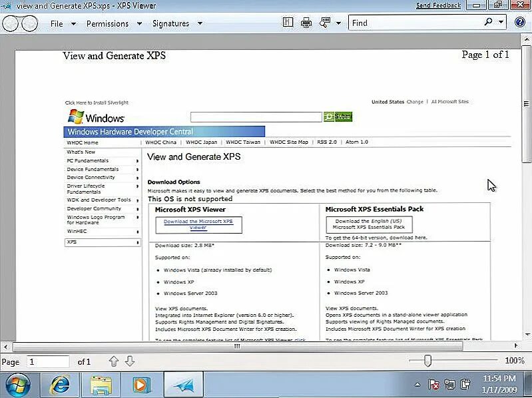
Task: Click the network tray icon
Action: [450, 384]
